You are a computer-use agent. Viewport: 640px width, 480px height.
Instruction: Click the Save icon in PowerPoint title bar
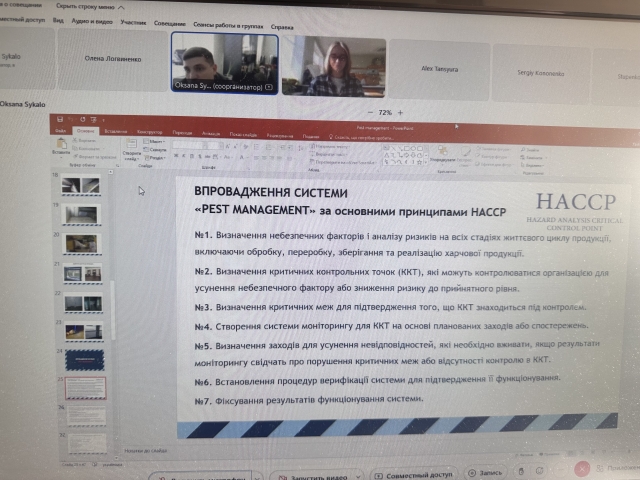tap(60, 120)
